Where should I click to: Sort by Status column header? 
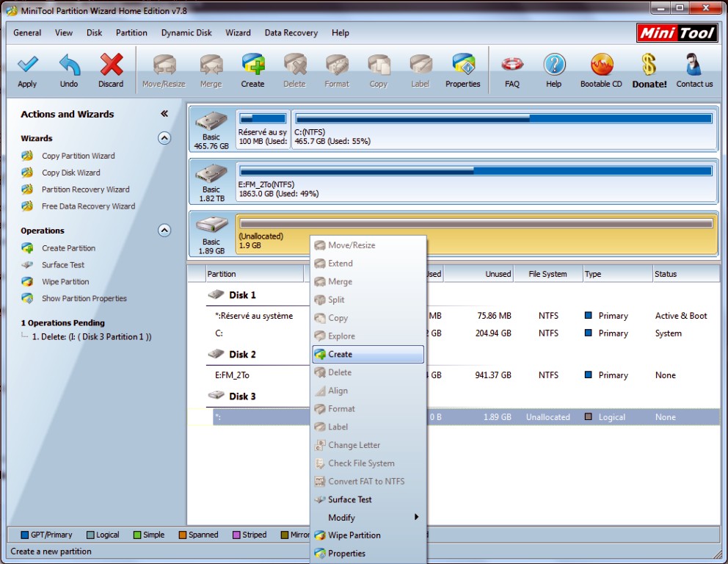686,274
